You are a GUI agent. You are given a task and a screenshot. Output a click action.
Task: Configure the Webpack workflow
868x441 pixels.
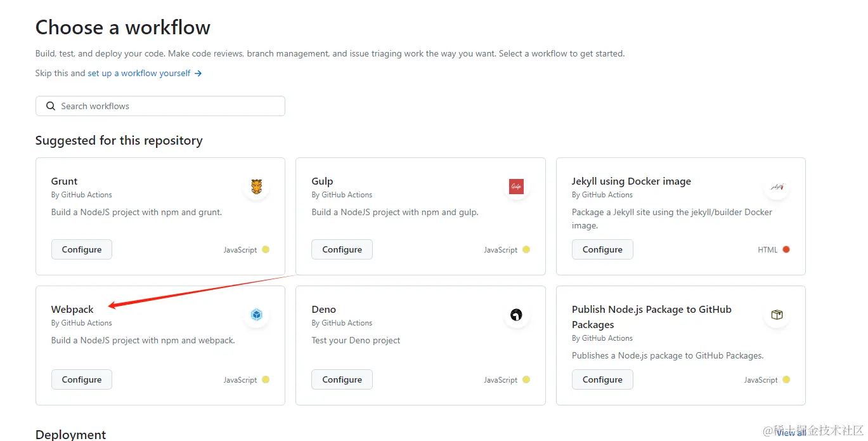(x=82, y=379)
